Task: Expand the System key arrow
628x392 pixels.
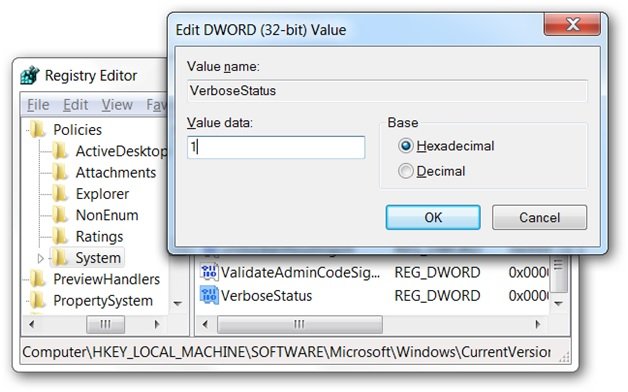Action: coord(40,258)
